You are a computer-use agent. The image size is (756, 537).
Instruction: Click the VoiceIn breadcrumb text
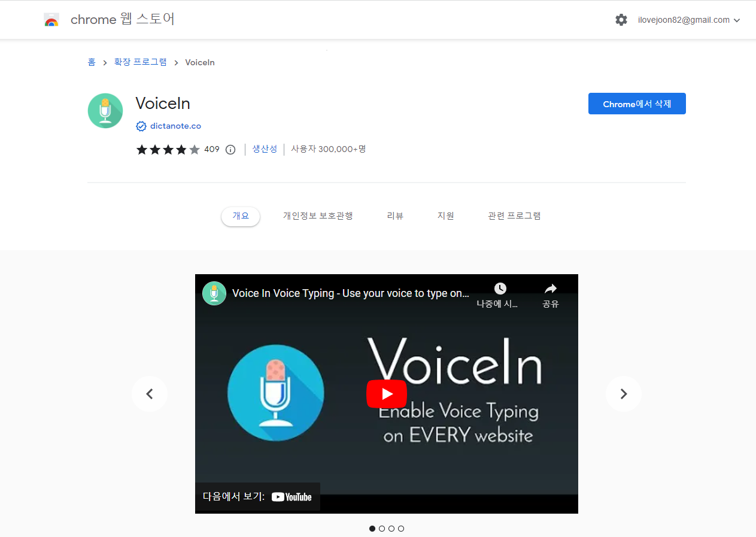200,62
